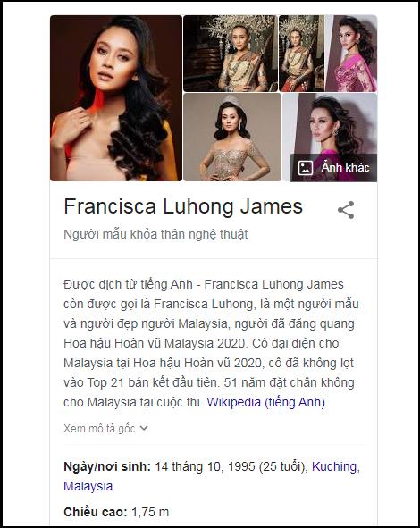Open the Malaysia link under birthplace
Screen dimensions: 420x528
(x=88, y=486)
